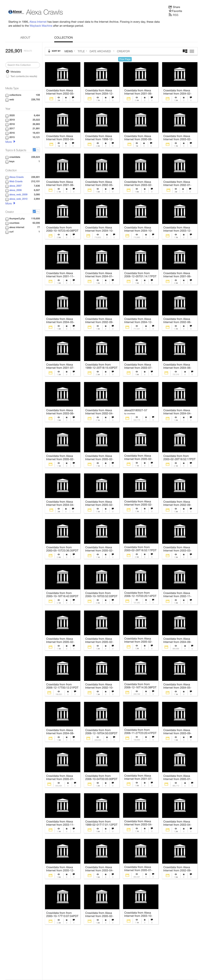Show Topics & Subjects chart icon
Image resolution: width=203 pixels, height=980 pixels.
34,150
